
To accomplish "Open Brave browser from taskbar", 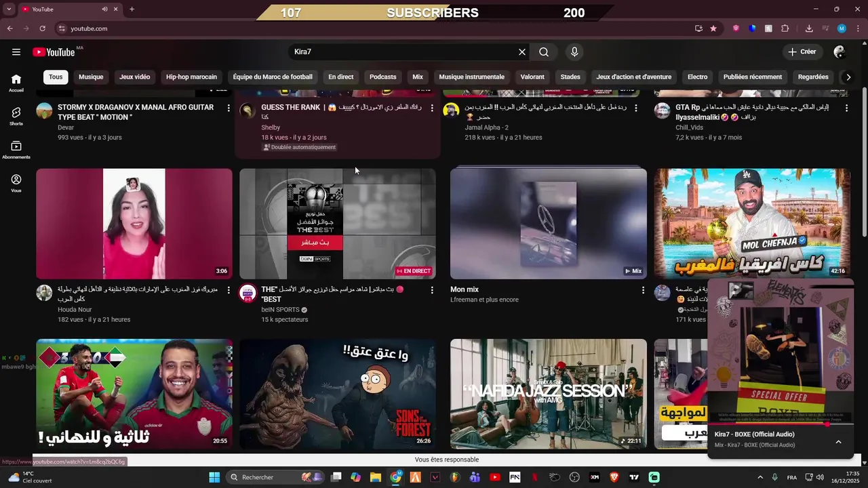I will pyautogui.click(x=614, y=477).
